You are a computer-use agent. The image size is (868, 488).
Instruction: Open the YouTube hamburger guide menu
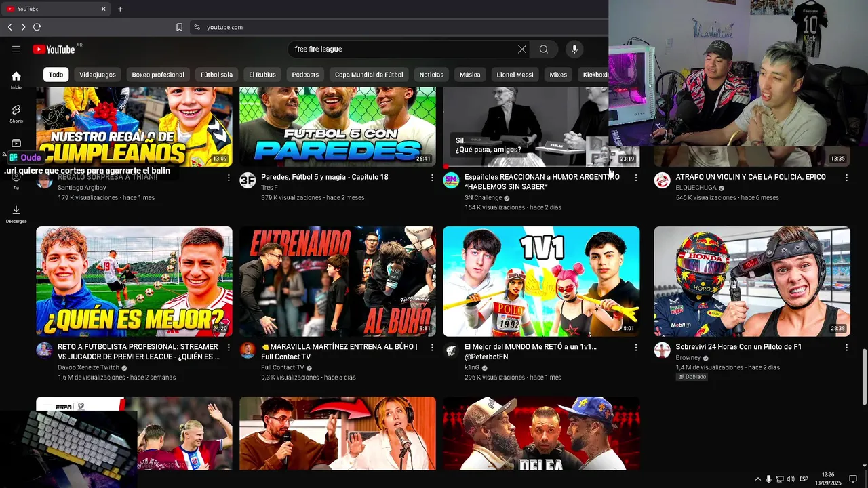[x=16, y=49]
